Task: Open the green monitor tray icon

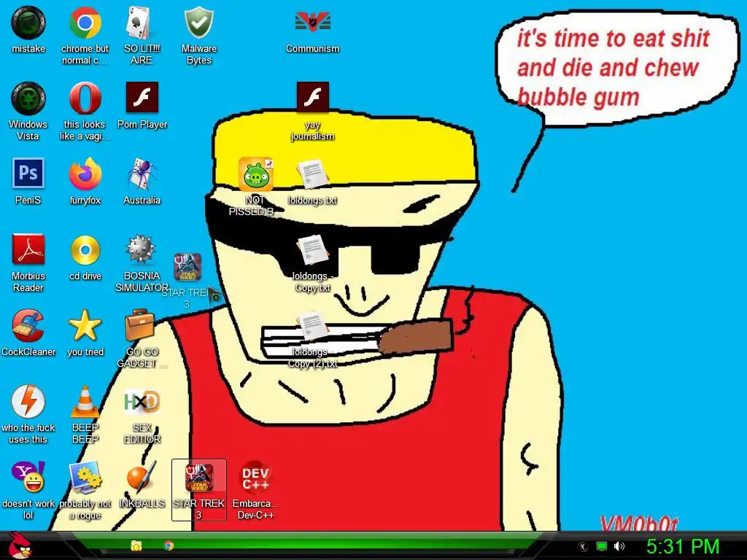Action: click(x=602, y=546)
